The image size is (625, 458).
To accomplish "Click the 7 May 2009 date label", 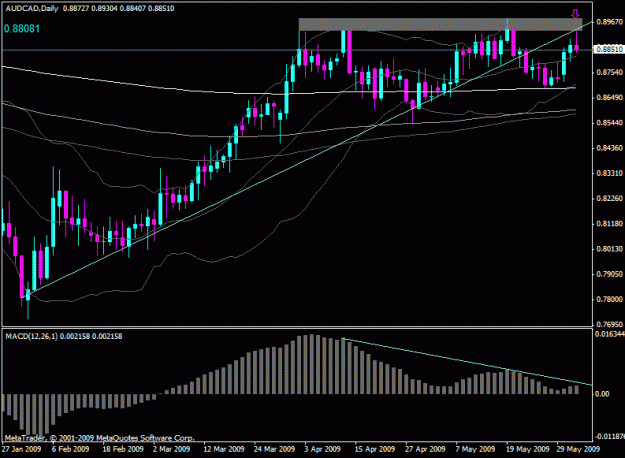I will click(475, 449).
